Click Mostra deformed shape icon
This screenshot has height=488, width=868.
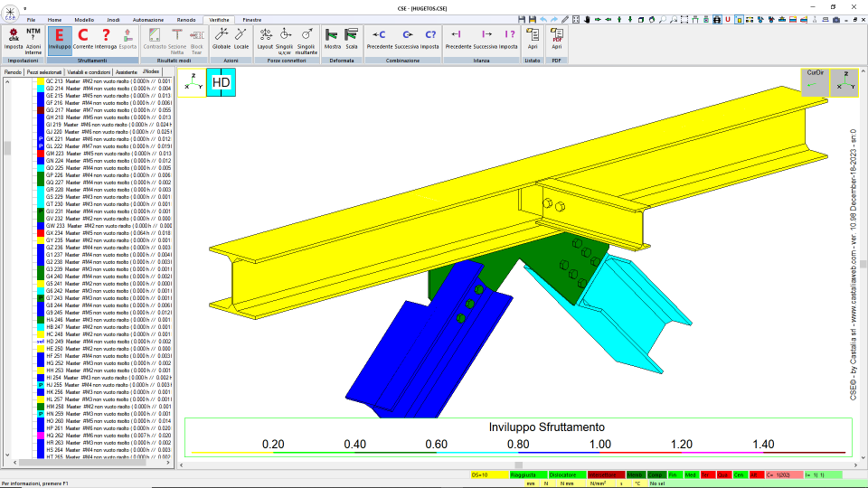(x=332, y=39)
